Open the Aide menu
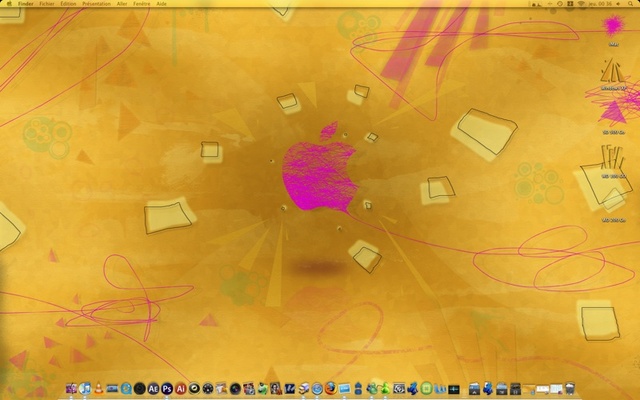This screenshot has width=640, height=400. 162,4
